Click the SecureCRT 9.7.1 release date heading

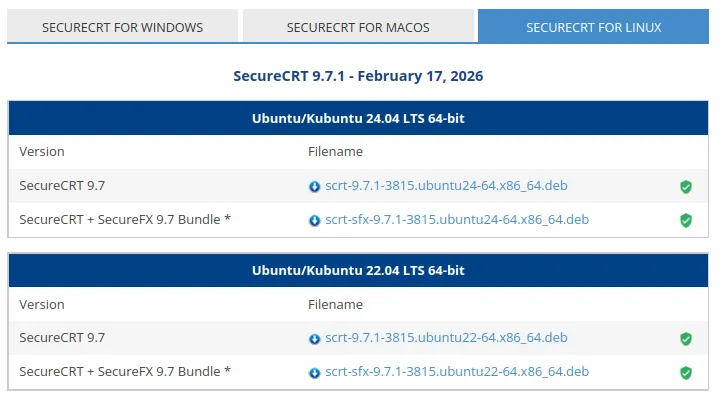pos(358,76)
